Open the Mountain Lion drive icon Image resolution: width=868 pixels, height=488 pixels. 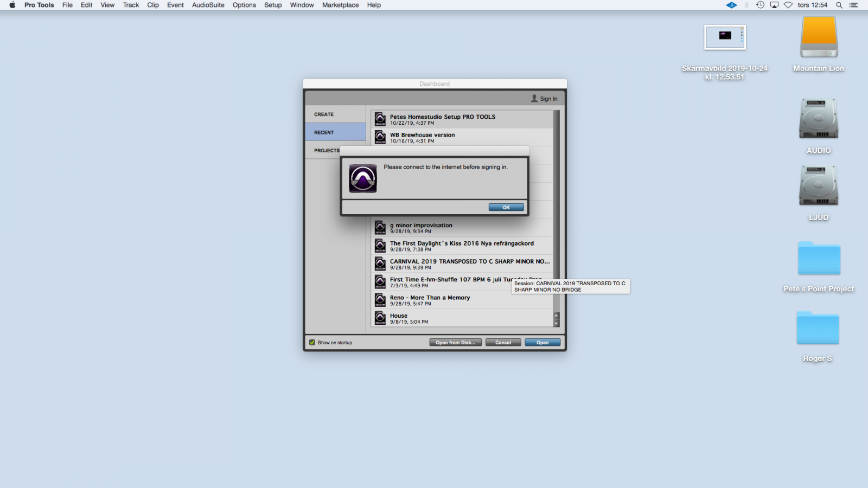pos(819,37)
